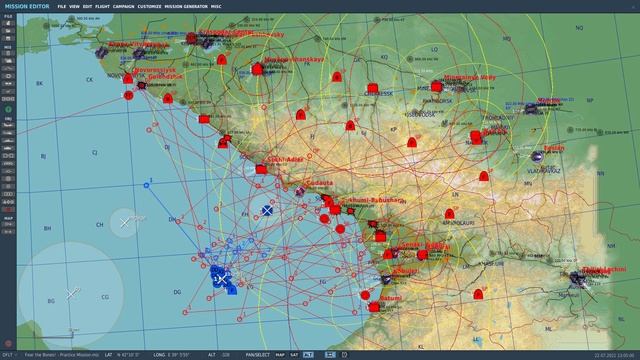Image resolution: width=640 pixels, height=360 pixels.
Task: Click the red exit icon at bottom-left corner
Action: 8,344
